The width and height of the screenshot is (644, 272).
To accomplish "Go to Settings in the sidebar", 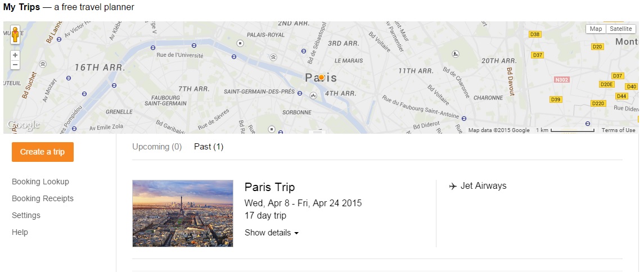I will (26, 215).
